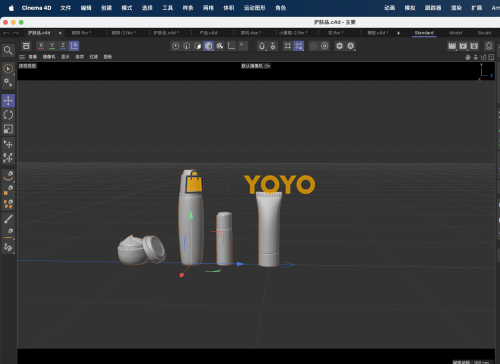
Task: Open viewport 面板 Panel menu
Action: pos(108,57)
